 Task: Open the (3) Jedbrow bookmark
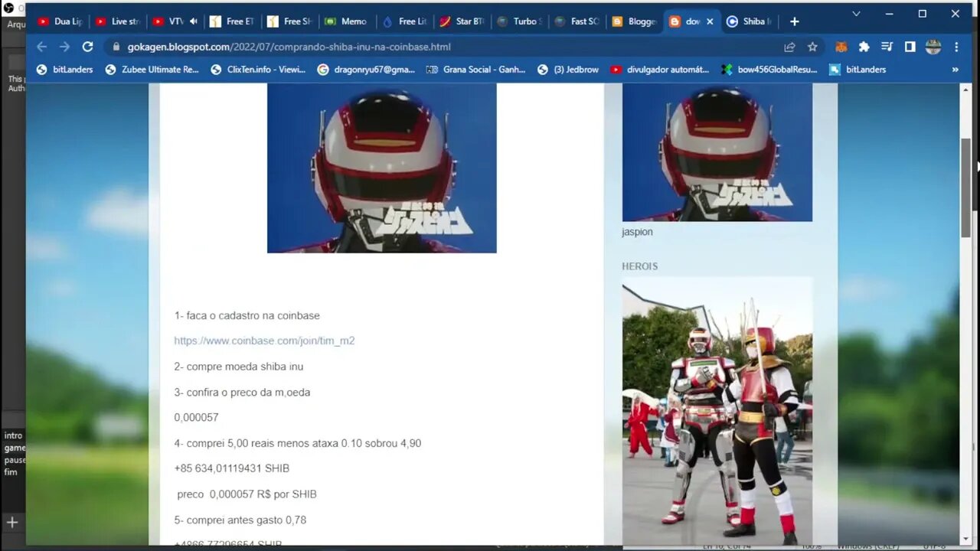coord(568,70)
